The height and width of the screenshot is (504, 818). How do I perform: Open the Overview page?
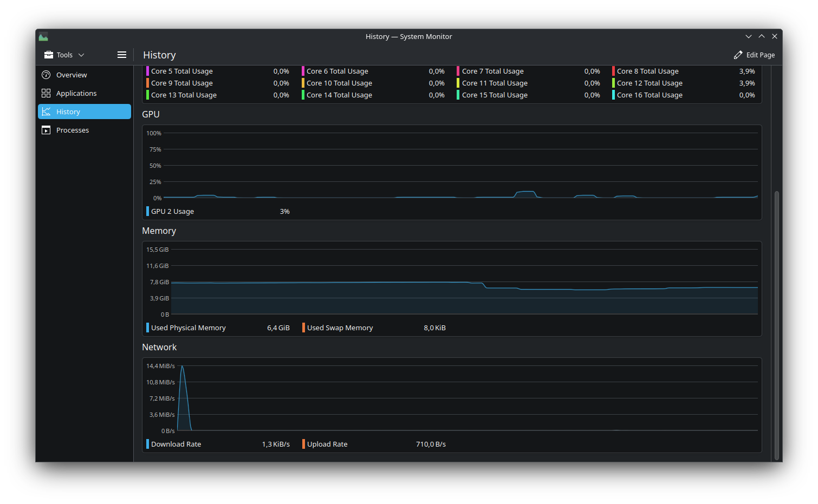(72, 75)
